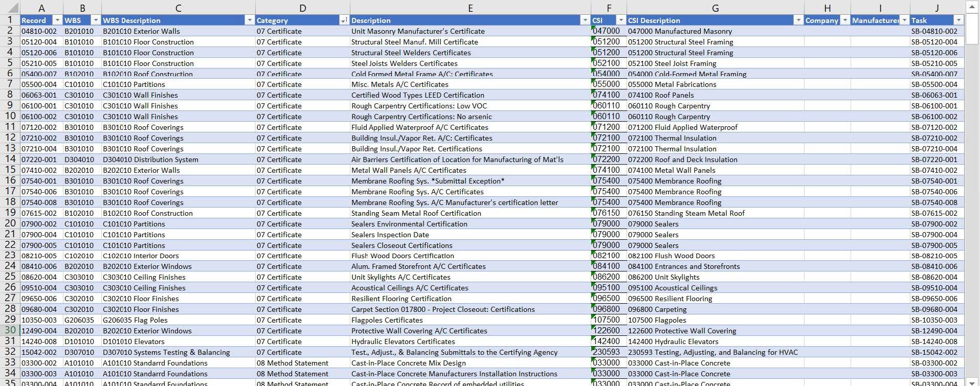Click '08 Method Statement' in row 33
This screenshot has height=386, width=980.
[x=302, y=363]
